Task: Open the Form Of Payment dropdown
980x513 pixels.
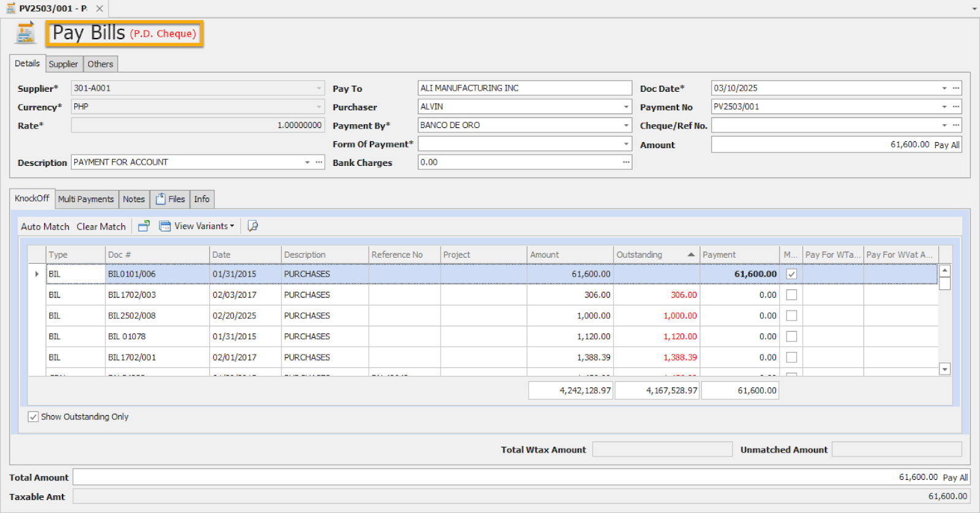Action: [626, 144]
